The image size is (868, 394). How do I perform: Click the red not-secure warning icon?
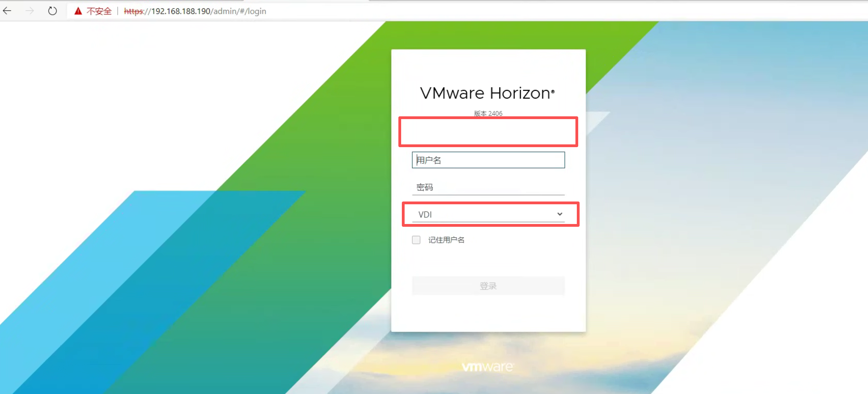(x=78, y=11)
